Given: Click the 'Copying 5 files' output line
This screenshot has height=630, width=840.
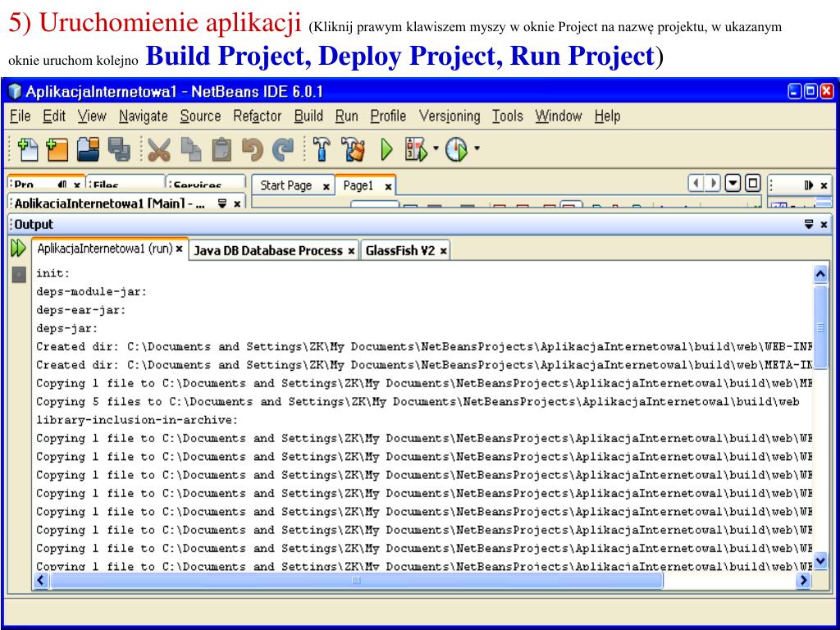Looking at the screenshot, I should click(x=418, y=402).
